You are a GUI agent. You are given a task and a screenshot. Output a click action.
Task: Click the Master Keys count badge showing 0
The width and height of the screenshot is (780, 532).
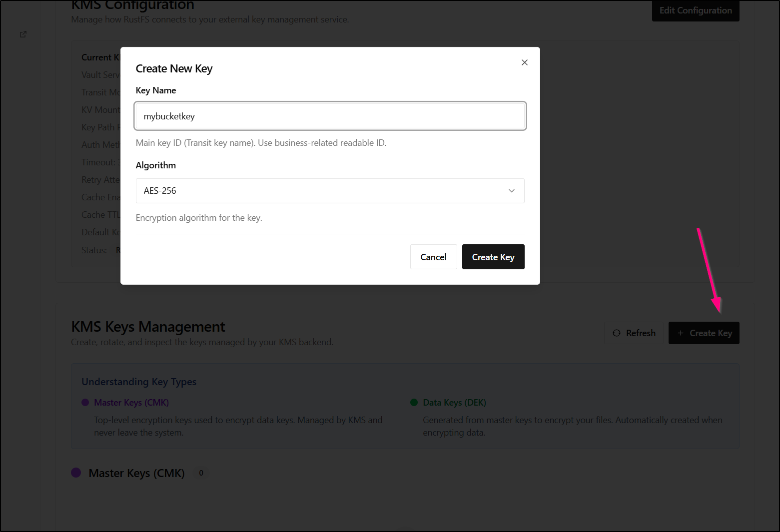pyautogui.click(x=201, y=473)
